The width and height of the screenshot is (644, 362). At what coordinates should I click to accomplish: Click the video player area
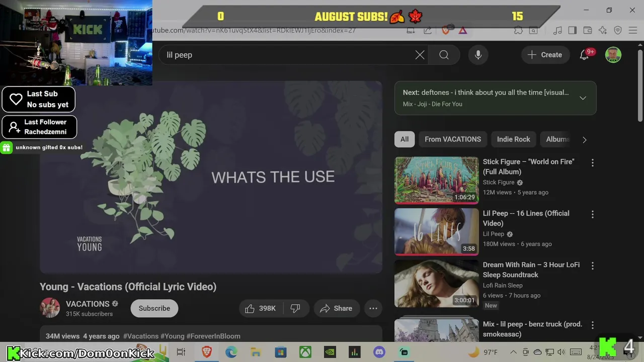click(x=211, y=177)
